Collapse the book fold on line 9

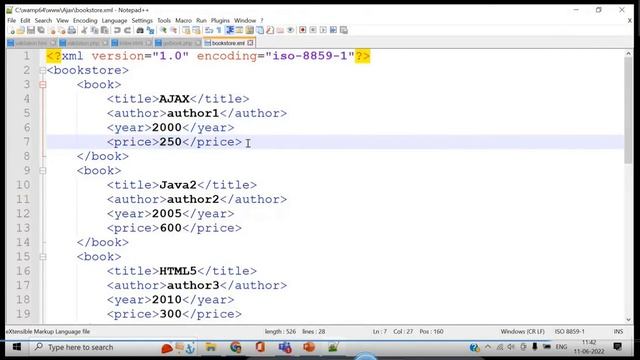[x=43, y=171]
